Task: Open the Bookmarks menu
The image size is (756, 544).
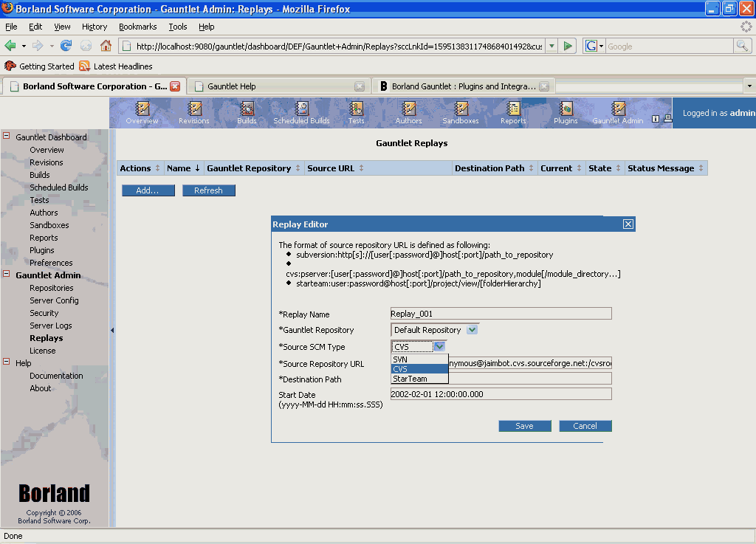Action: pyautogui.click(x=137, y=27)
